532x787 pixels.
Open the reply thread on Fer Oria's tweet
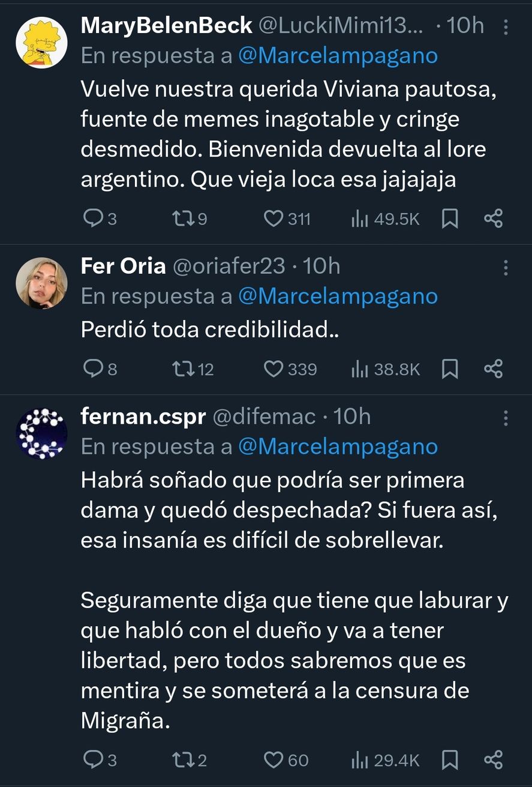[92, 369]
